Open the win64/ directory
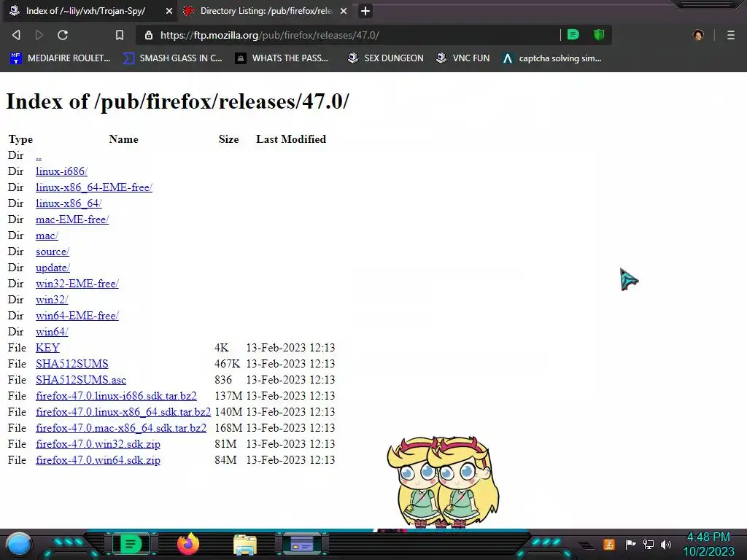The height and width of the screenshot is (560, 747). 52,332
